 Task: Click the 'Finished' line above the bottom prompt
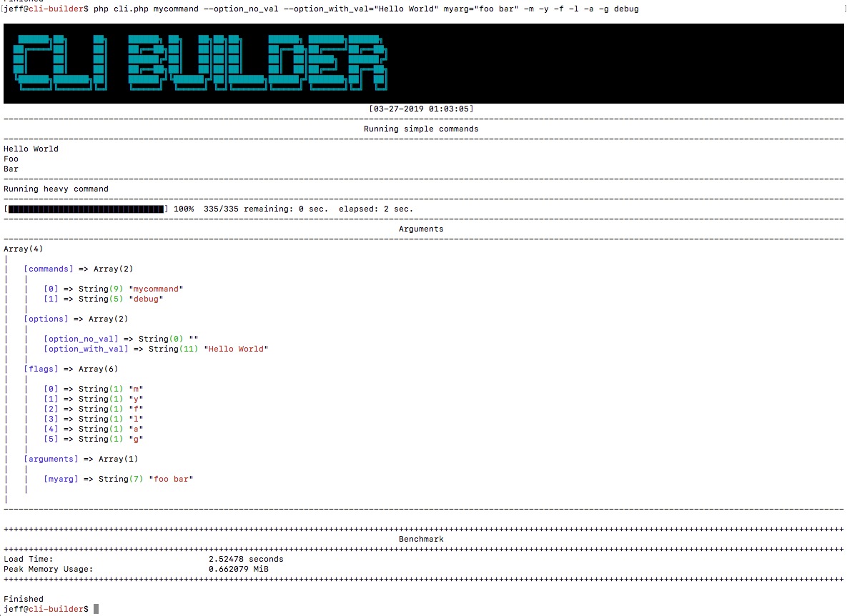(x=23, y=600)
